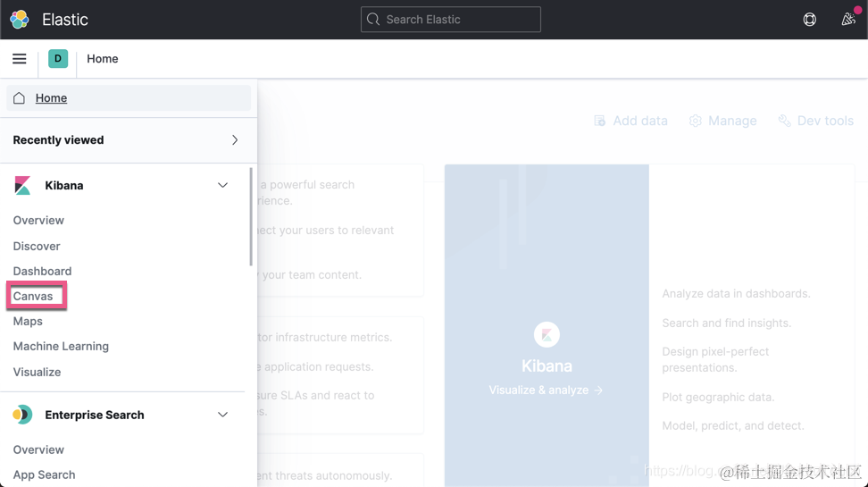Click the Kibana circle logo on the card
Image resolution: width=868 pixels, height=487 pixels.
click(x=547, y=334)
